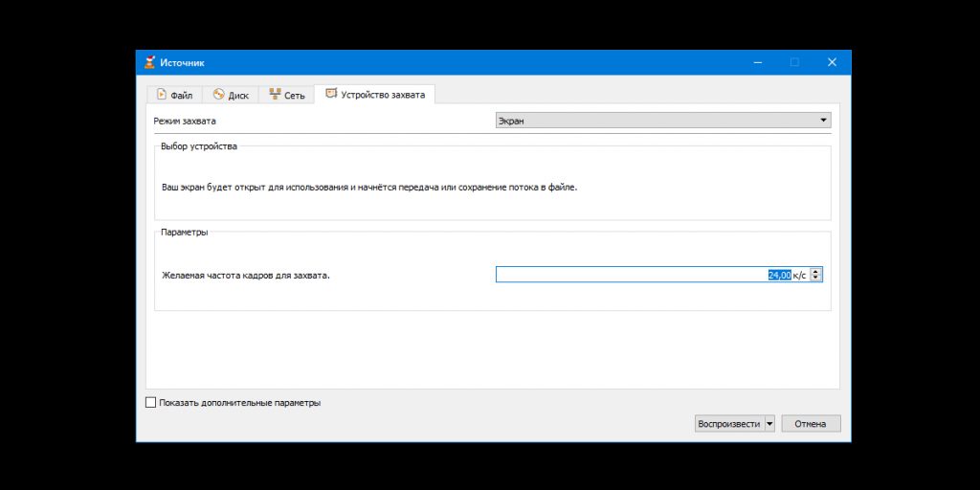
Task: Click the arrow at right of Экран dropdown
Action: [823, 121]
